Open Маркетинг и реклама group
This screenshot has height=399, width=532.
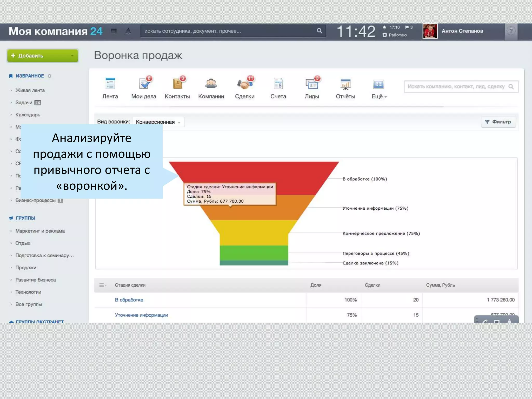[40, 231]
